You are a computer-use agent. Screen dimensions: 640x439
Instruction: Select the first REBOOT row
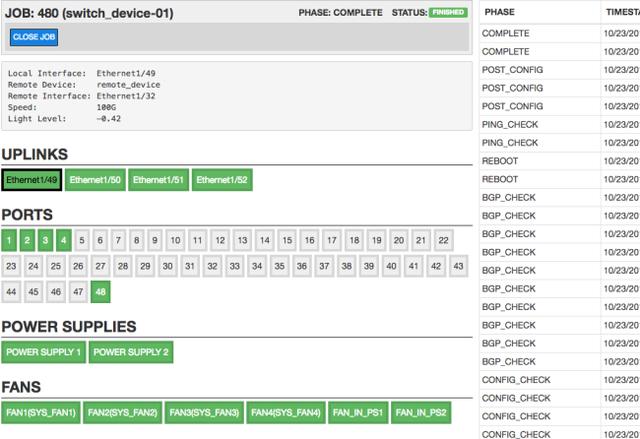[560, 161]
